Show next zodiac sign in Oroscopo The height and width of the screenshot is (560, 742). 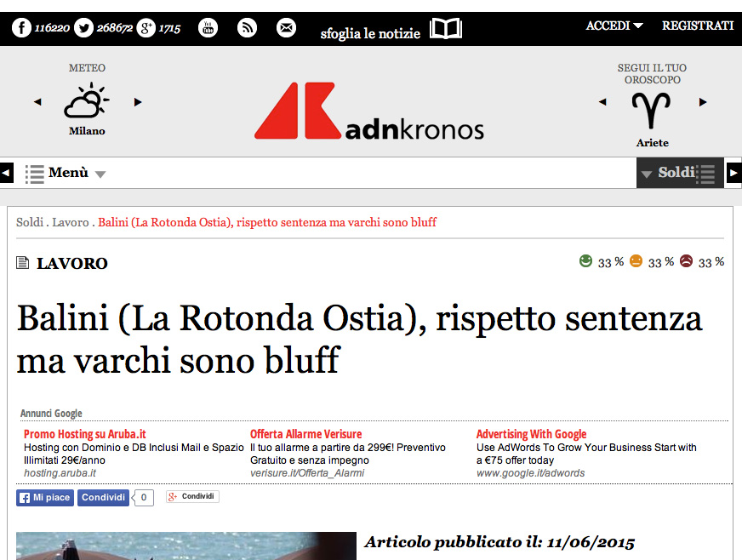[x=703, y=102]
